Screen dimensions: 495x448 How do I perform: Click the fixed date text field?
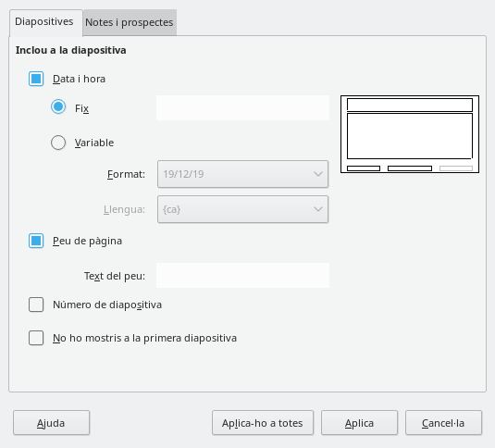(242, 107)
